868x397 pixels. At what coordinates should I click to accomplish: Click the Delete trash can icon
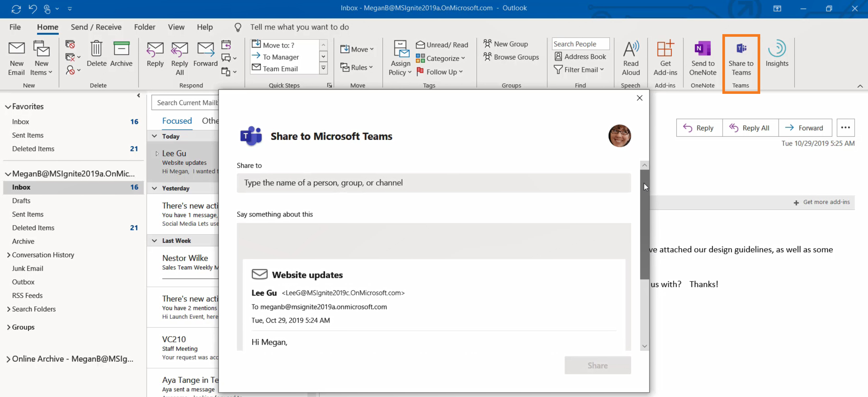pyautogui.click(x=96, y=49)
